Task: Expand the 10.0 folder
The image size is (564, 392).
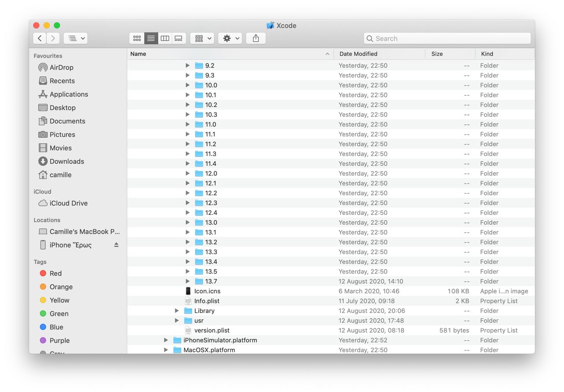Action: point(188,85)
